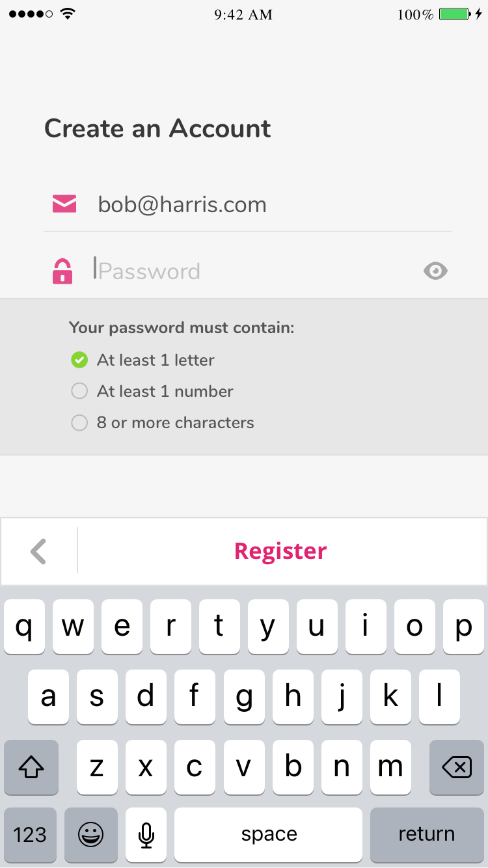The height and width of the screenshot is (868, 488).
Task: Toggle password visibility with eye icon
Action: [435, 271]
